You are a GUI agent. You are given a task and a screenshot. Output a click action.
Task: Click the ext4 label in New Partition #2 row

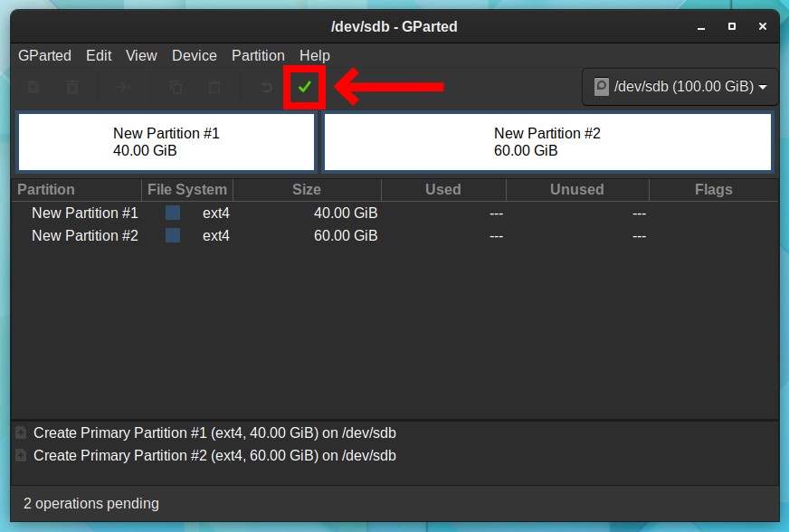pos(216,235)
